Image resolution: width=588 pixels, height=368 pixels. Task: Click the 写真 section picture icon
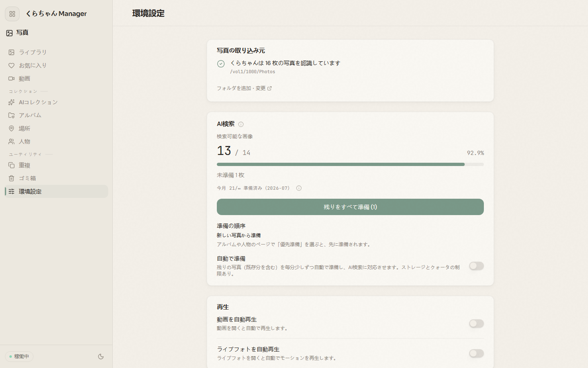(x=9, y=33)
